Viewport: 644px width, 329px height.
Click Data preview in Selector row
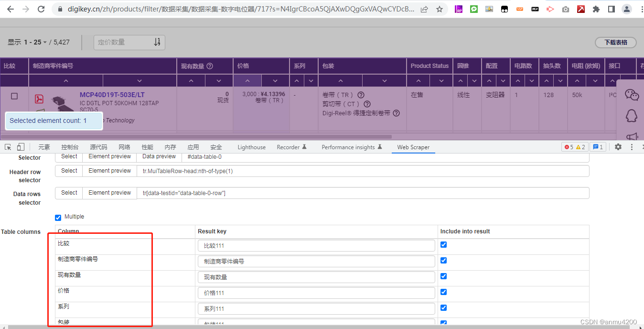pyautogui.click(x=159, y=157)
